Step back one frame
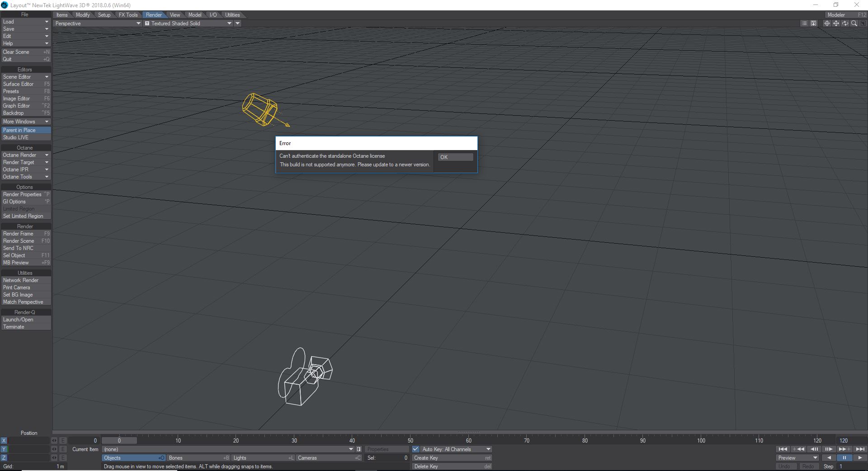Screen dimensions: 868x471 (x=814, y=449)
